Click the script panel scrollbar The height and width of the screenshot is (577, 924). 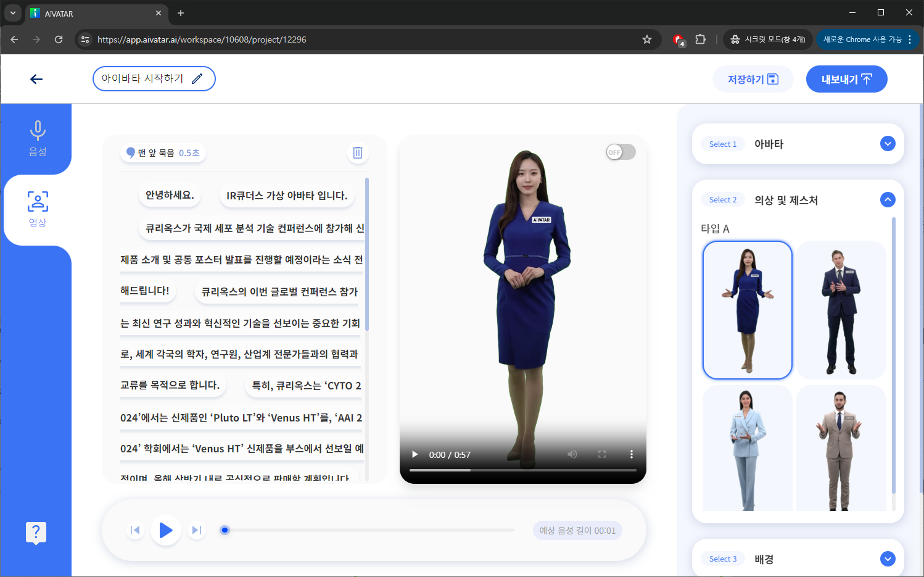coord(367,254)
